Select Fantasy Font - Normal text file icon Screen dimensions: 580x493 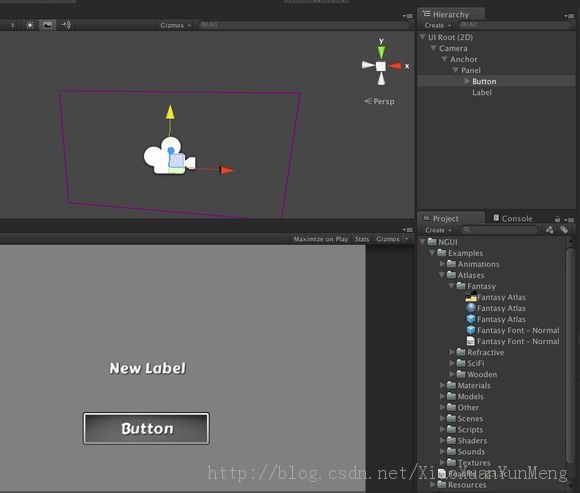(x=471, y=341)
